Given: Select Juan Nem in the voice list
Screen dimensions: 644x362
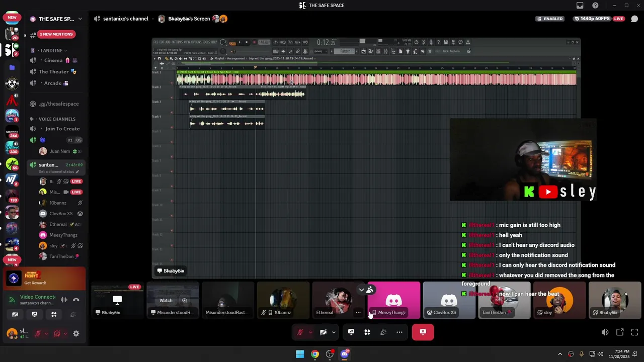Looking at the screenshot, I should coord(60,151).
